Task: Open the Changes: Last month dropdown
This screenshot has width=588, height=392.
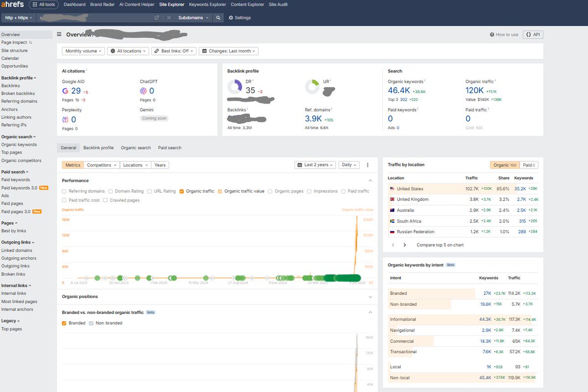Action: tap(228, 51)
